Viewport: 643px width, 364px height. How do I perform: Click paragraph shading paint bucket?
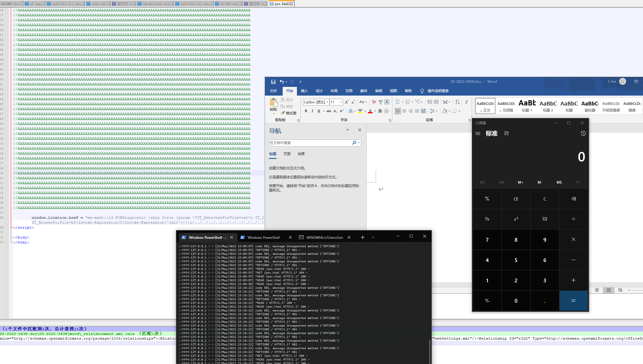pos(445,111)
